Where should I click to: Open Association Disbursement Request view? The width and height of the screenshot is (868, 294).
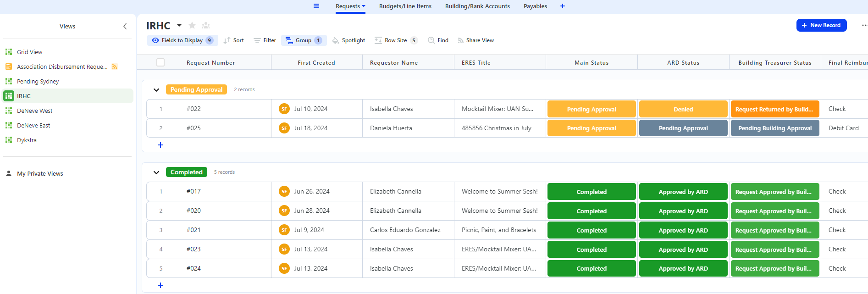68,67
